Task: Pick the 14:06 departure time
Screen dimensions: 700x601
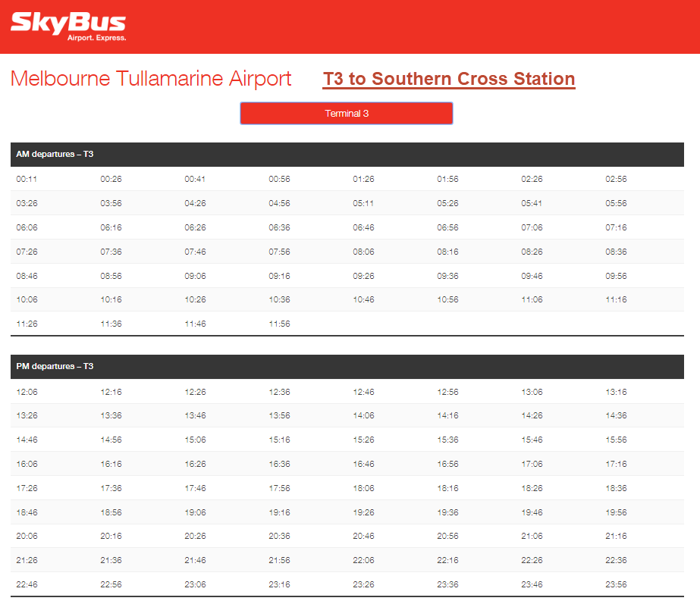Action: [363, 416]
